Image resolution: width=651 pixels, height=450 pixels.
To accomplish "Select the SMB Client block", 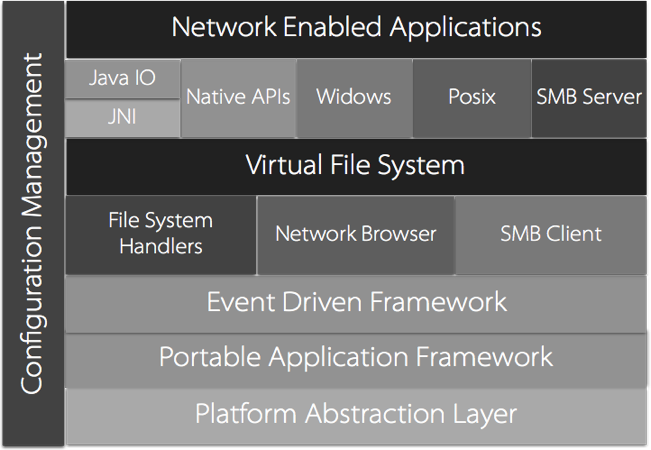I will pyautogui.click(x=550, y=234).
